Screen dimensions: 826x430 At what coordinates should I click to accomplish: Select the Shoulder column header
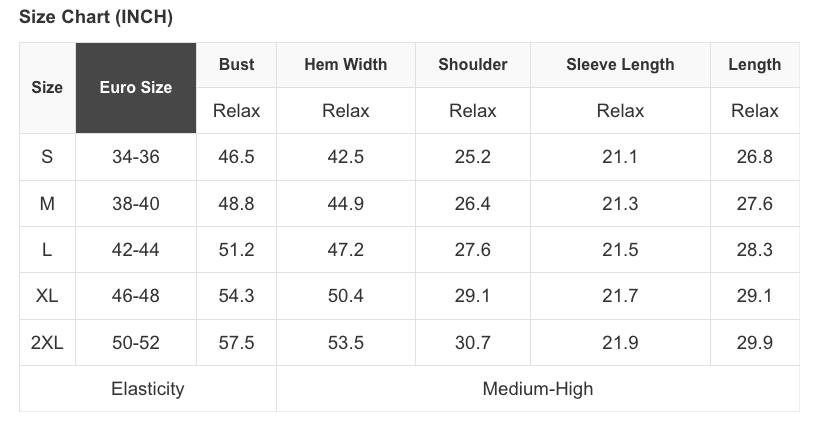tap(472, 65)
